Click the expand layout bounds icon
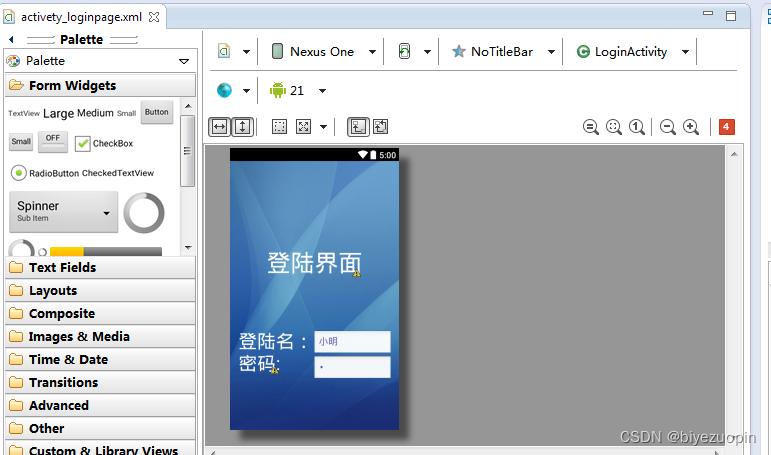Image resolution: width=771 pixels, height=455 pixels. [x=303, y=127]
